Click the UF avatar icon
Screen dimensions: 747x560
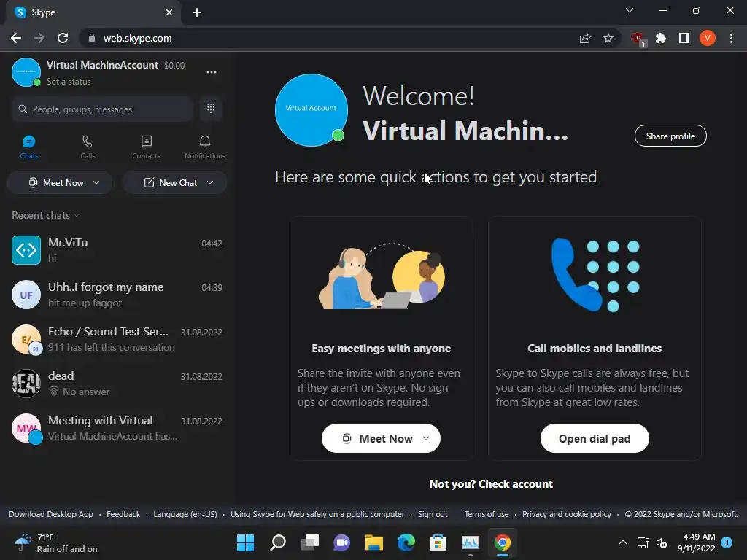coord(26,295)
